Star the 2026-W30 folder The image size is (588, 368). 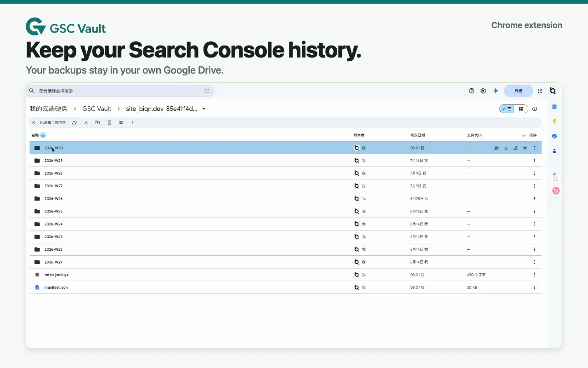(525, 148)
